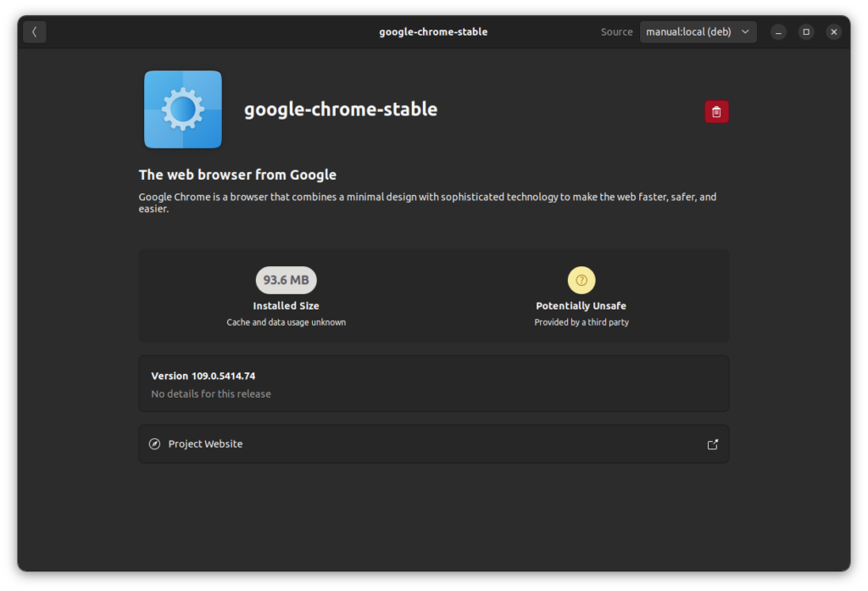Click the header bar title google-chrome-stable

pyautogui.click(x=433, y=32)
